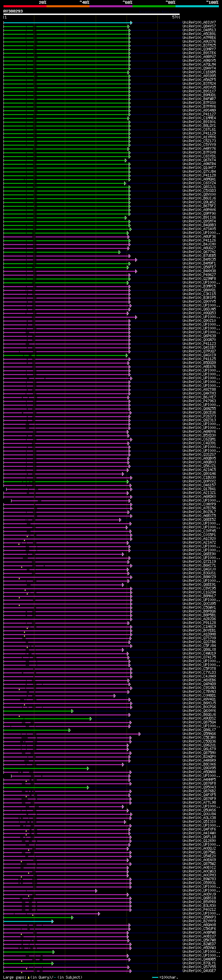Image resolution: width=222 pixels, height=980 pixels.
Task: Click the UniRef100_B3TM24 entry
Action: [x=199, y=83]
